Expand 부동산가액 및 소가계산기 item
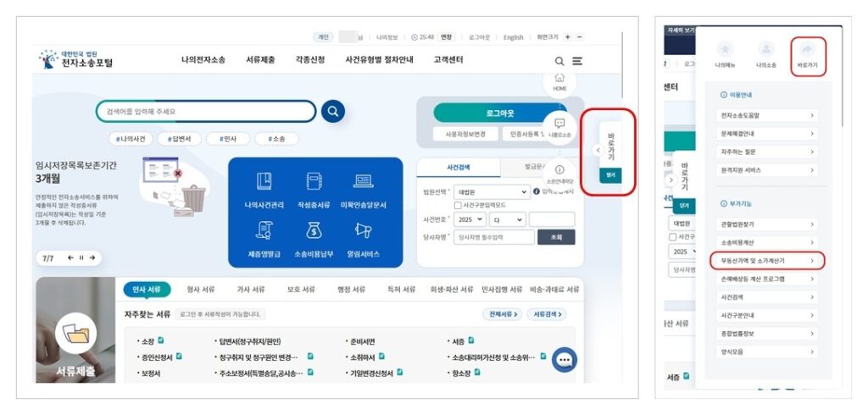The image size is (868, 415). pos(766,261)
